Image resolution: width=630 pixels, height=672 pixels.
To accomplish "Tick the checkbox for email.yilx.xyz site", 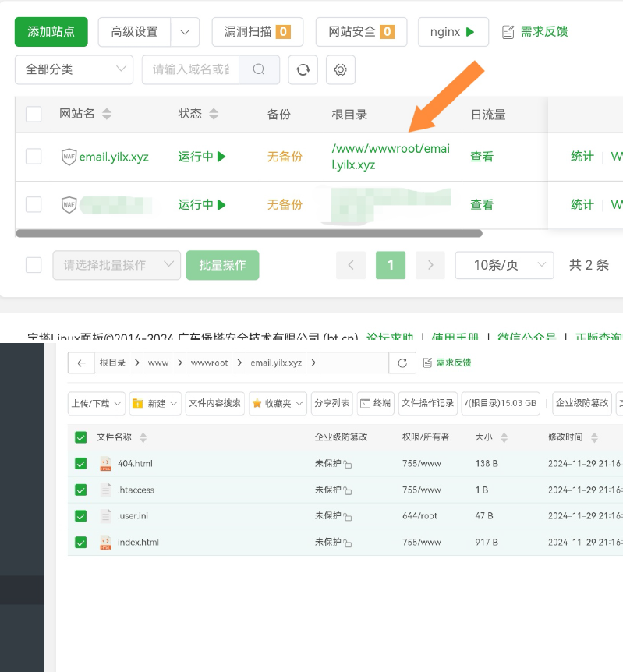I will [x=34, y=157].
